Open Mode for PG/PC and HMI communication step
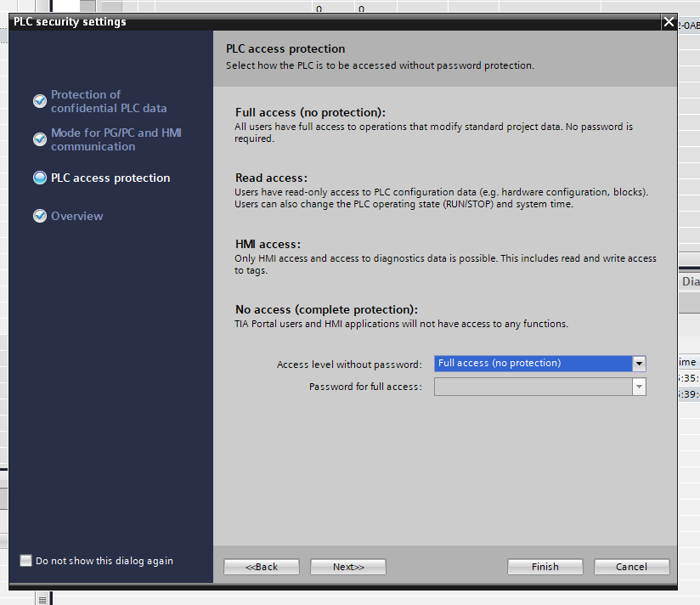 point(116,139)
